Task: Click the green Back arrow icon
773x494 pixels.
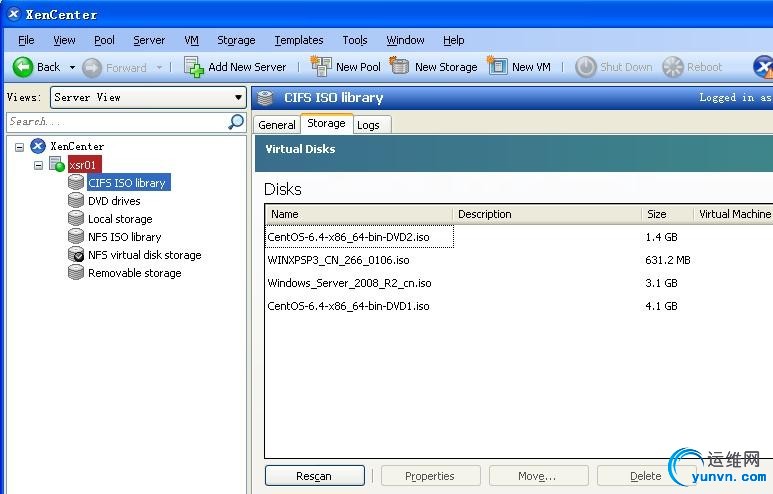Action: click(x=23, y=67)
